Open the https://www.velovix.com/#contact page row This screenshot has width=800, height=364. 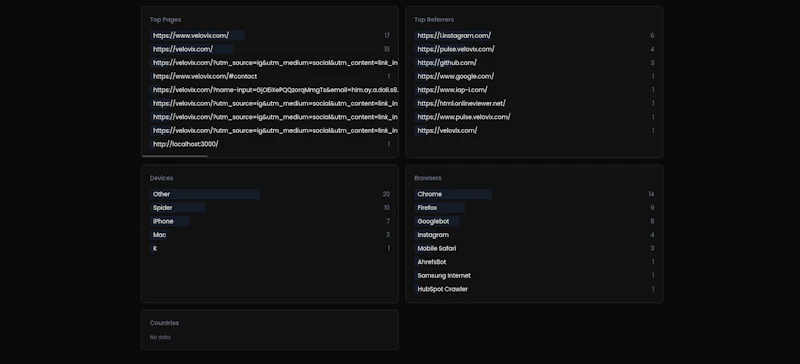[x=270, y=77]
